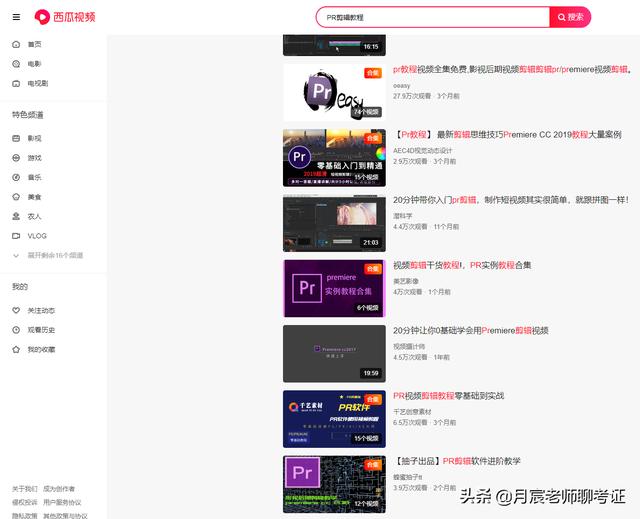This screenshot has height=519, width=640.
Task: Open title 20分钟让你0基础学会用Premiere剪辑视频
Action: [471, 330]
